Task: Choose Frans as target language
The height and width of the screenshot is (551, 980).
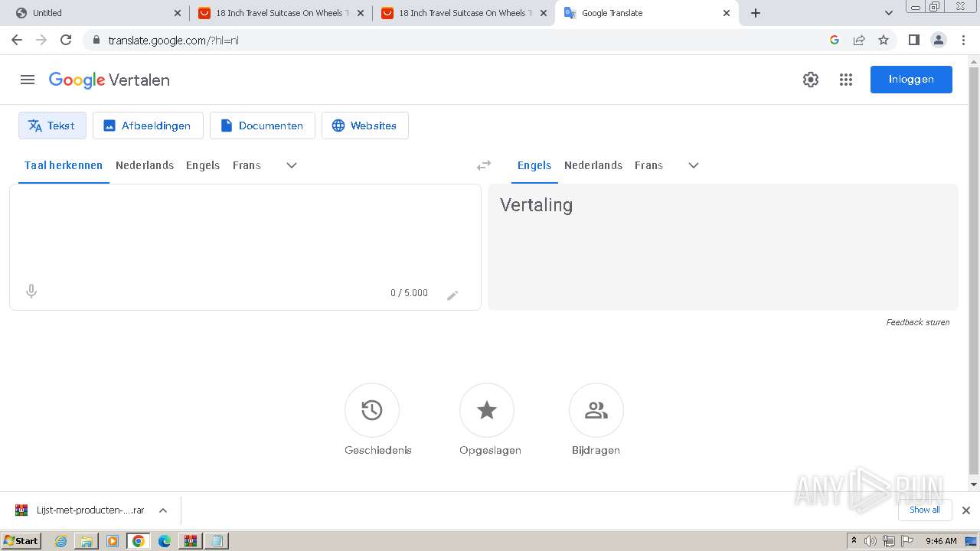Action: [x=648, y=165]
